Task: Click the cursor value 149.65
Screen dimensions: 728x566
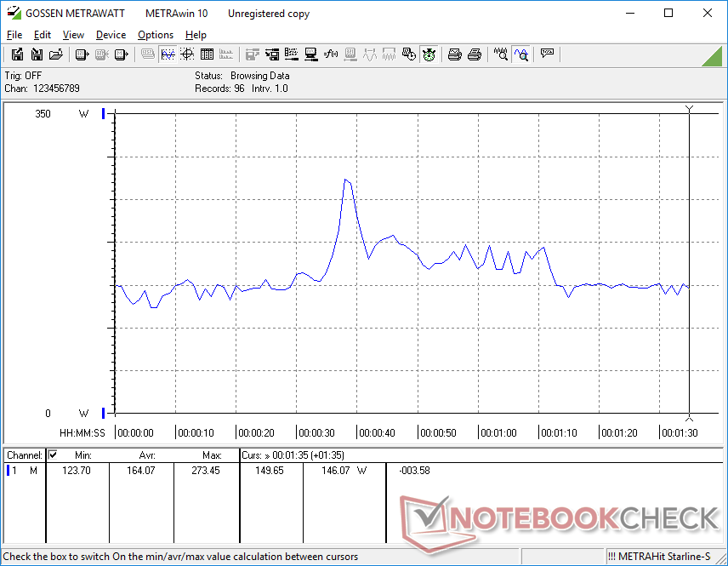Action: (270, 471)
